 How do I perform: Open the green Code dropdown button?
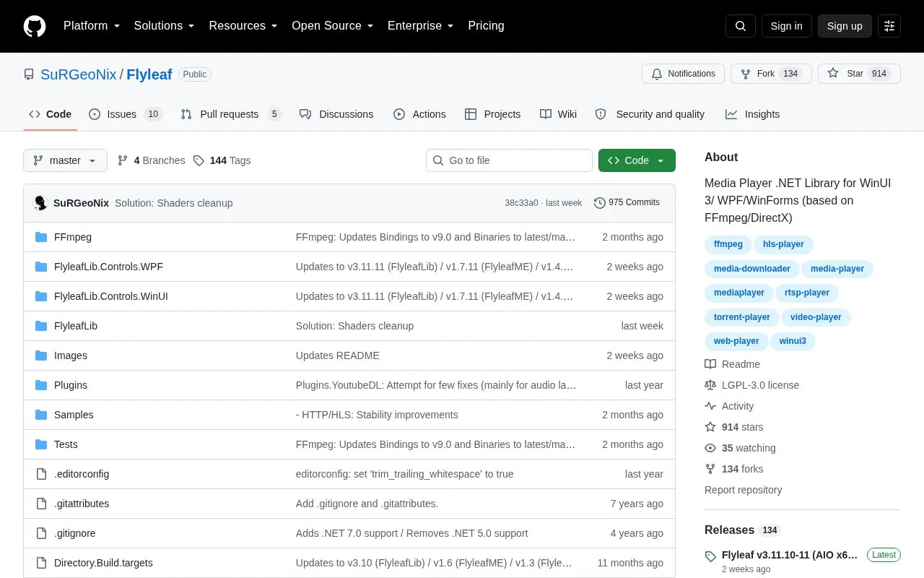click(637, 160)
